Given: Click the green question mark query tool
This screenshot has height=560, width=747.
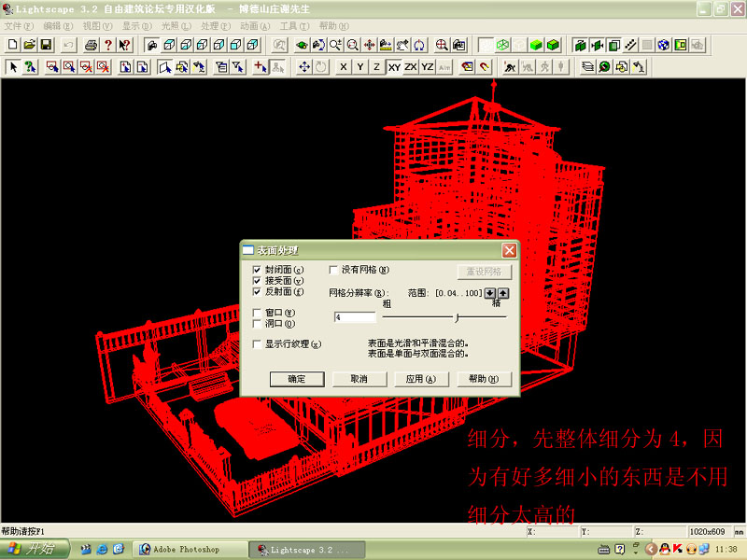Looking at the screenshot, I should (30, 67).
